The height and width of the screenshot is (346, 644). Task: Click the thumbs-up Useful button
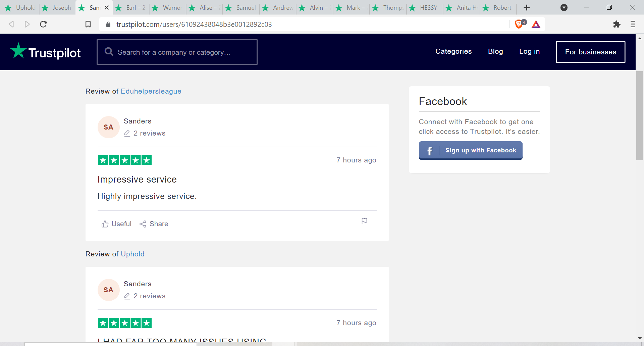pos(116,224)
